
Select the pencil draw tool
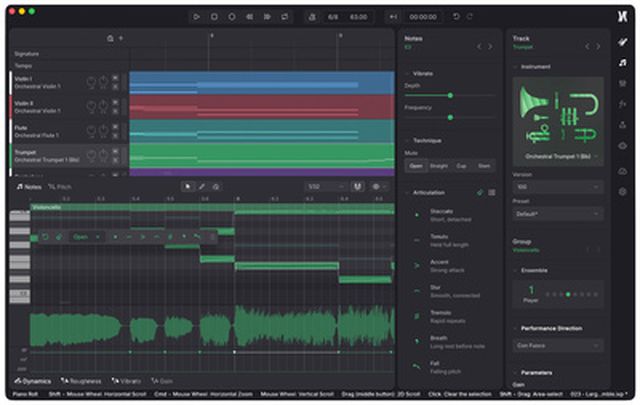[x=202, y=187]
